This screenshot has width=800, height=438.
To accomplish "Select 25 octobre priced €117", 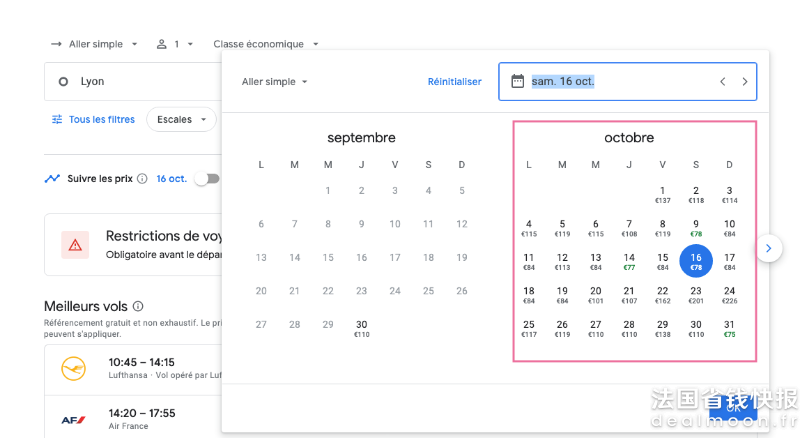I will click(529, 328).
